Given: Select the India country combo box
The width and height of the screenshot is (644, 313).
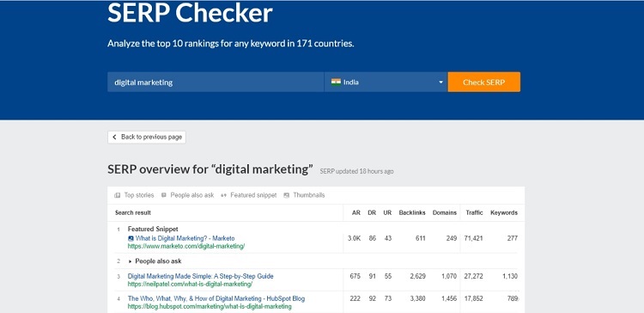Looking at the screenshot, I should (386, 82).
